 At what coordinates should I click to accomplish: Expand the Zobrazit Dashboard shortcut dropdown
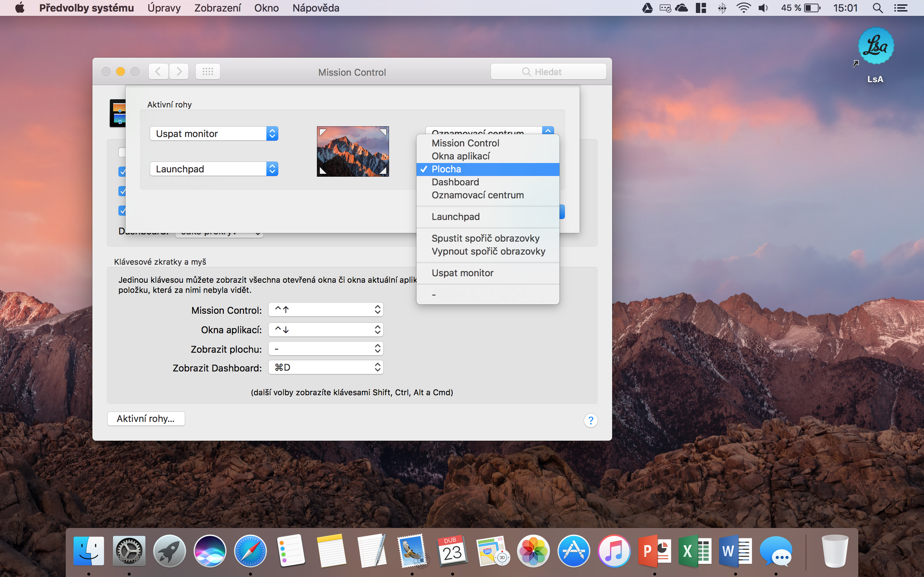pos(326,367)
